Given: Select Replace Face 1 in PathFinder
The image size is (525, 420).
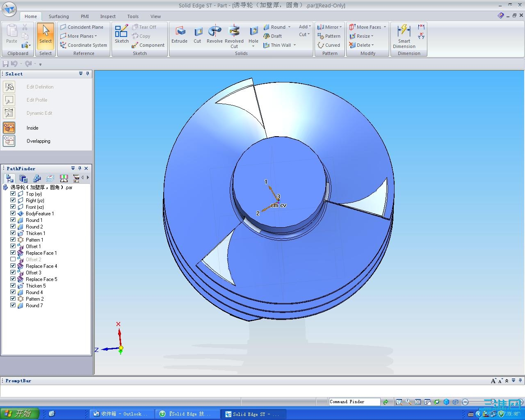Looking at the screenshot, I should pyautogui.click(x=41, y=253).
